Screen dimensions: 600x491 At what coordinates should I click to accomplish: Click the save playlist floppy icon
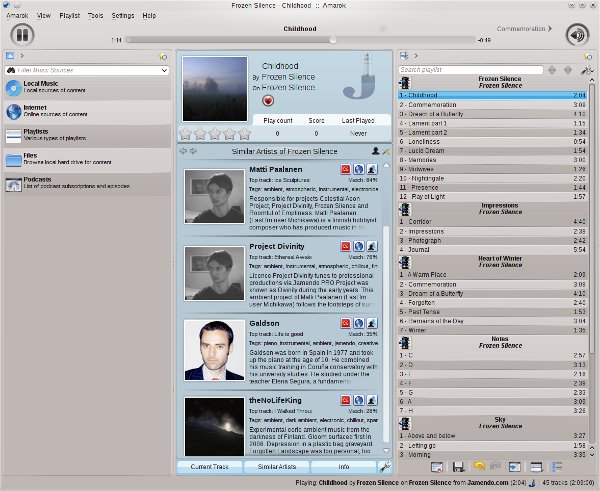tap(458, 467)
